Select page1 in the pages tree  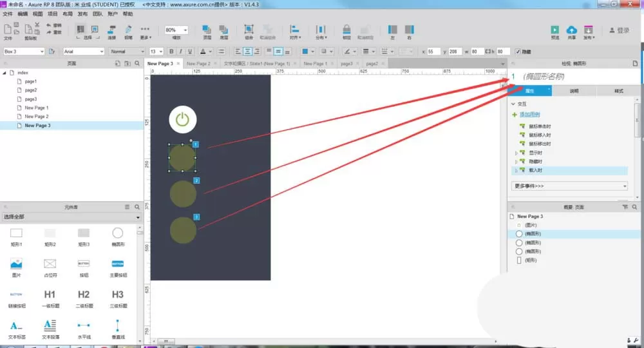30,81
